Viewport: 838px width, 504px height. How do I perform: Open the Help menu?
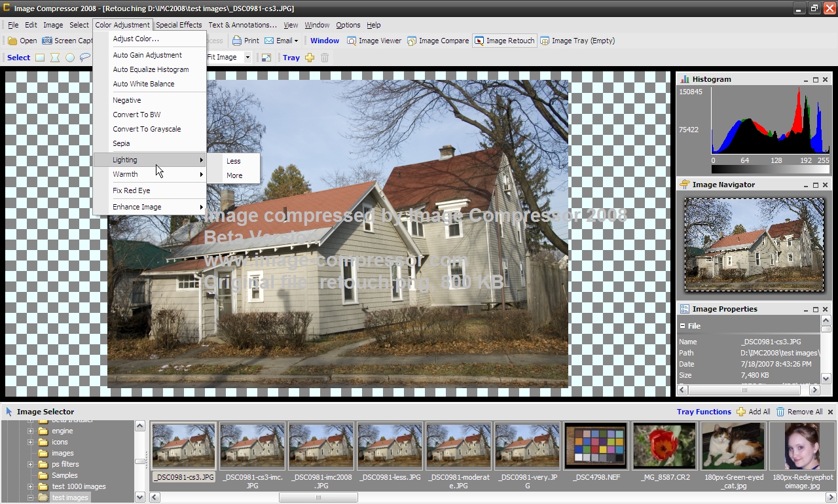coord(374,25)
